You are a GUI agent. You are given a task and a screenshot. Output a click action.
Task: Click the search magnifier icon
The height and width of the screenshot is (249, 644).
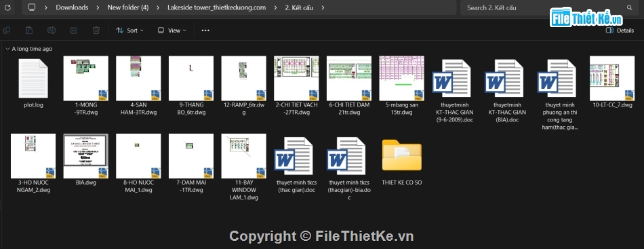629,7
